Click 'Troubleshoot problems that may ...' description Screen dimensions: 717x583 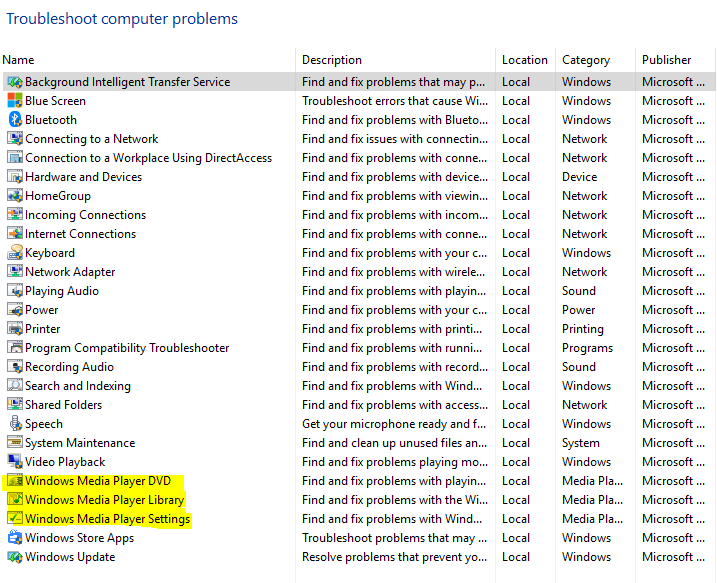click(394, 538)
